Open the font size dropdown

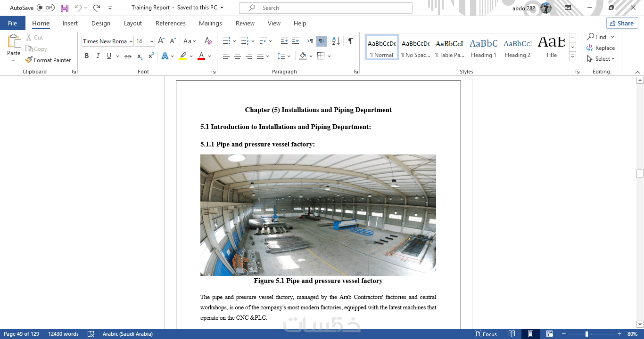[152, 41]
